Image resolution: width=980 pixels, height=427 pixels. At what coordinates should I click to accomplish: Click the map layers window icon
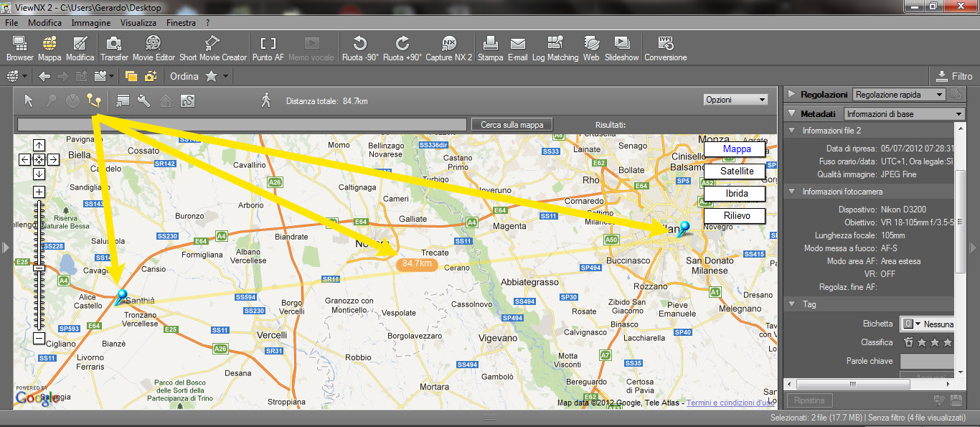(x=122, y=100)
